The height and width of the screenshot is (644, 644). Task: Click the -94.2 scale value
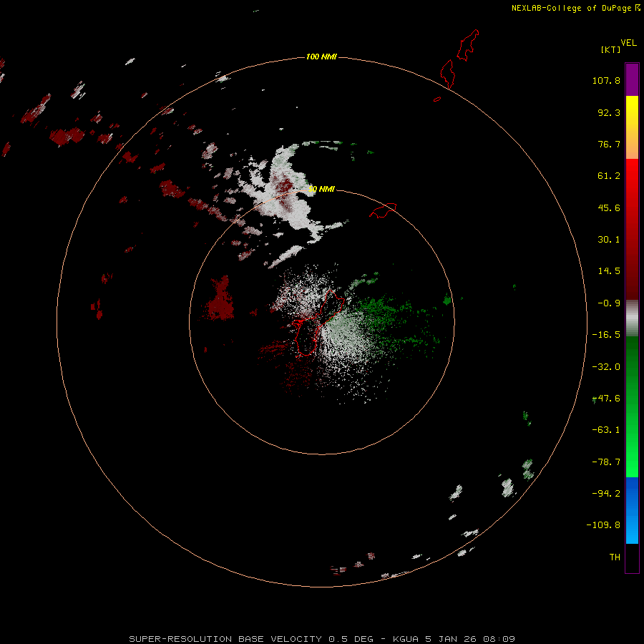click(x=606, y=494)
